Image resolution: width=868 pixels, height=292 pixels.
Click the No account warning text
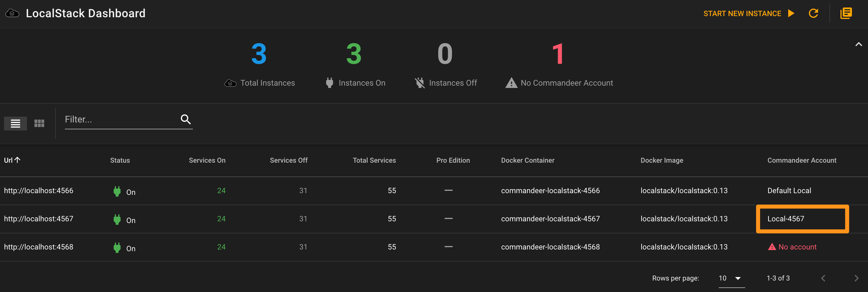797,247
